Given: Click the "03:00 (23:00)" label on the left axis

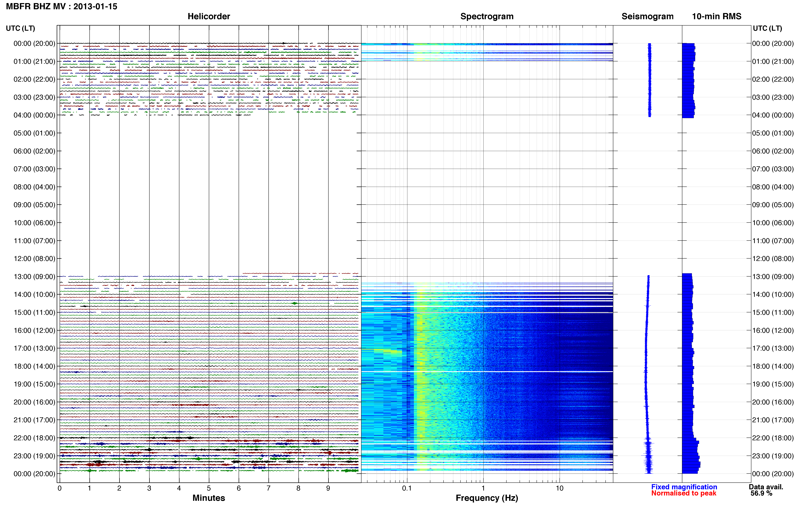Looking at the screenshot, I should point(34,97).
